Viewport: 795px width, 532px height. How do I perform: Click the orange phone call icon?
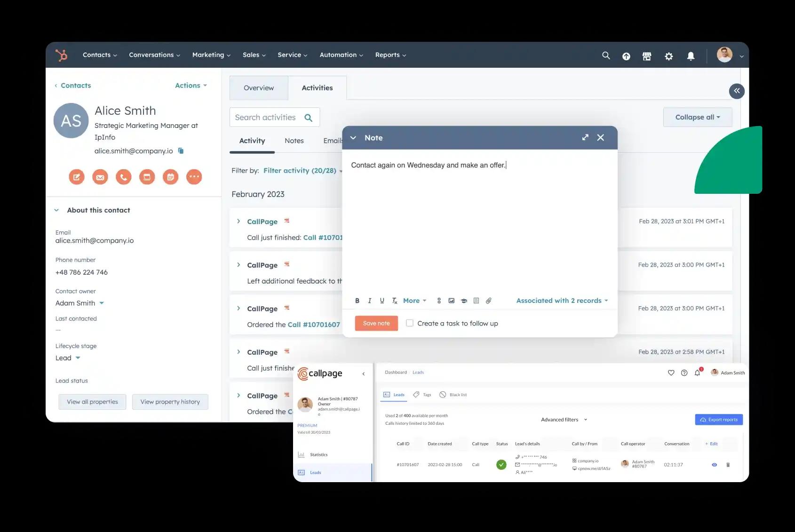tap(123, 177)
